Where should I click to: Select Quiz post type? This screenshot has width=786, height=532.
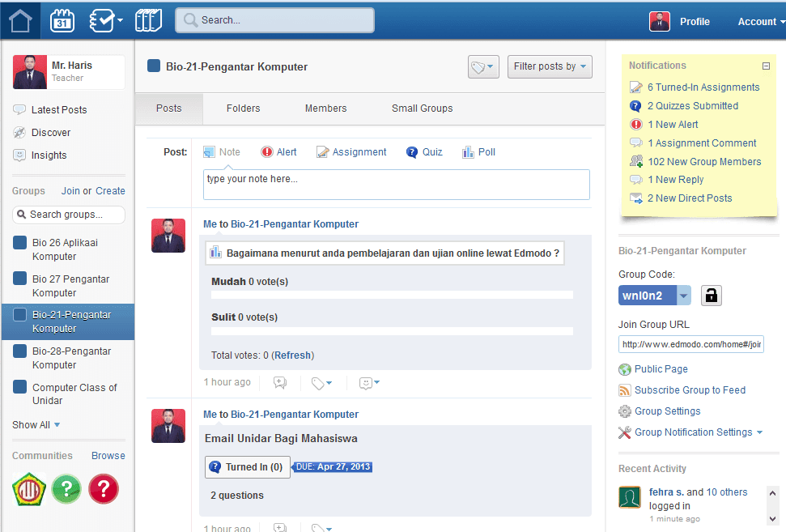tap(424, 152)
